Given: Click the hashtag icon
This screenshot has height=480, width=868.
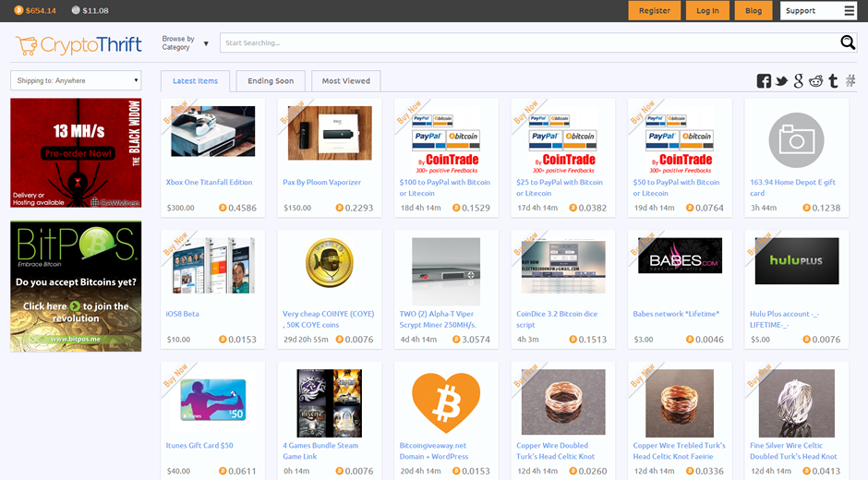Looking at the screenshot, I should (x=850, y=81).
